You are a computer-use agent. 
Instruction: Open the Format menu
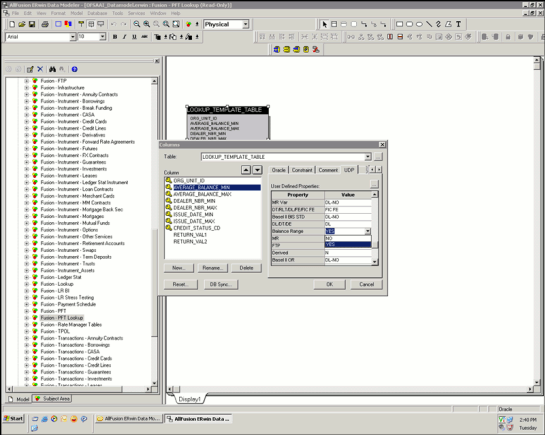(x=58, y=13)
